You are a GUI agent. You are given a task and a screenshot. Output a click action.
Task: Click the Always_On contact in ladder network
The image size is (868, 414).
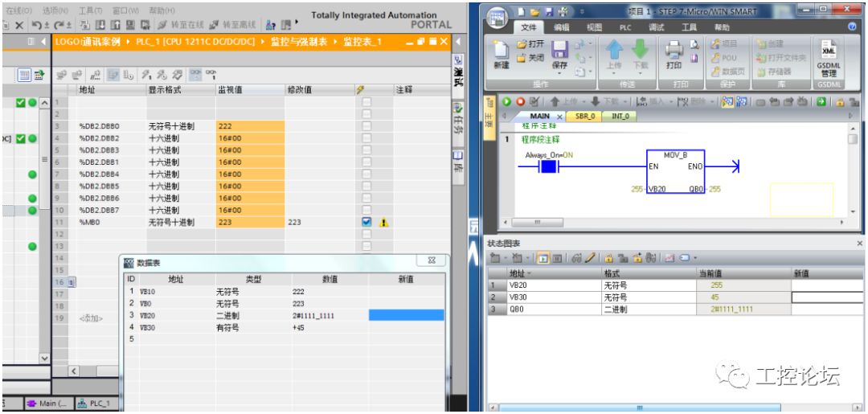[x=548, y=167]
